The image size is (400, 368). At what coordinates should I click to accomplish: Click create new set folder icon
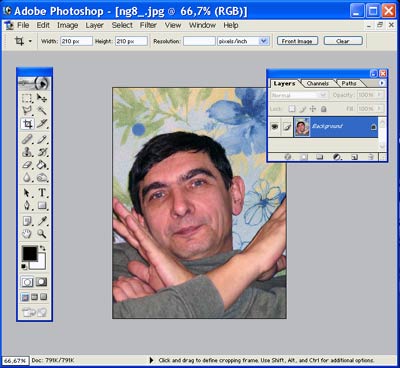pyautogui.click(x=320, y=157)
